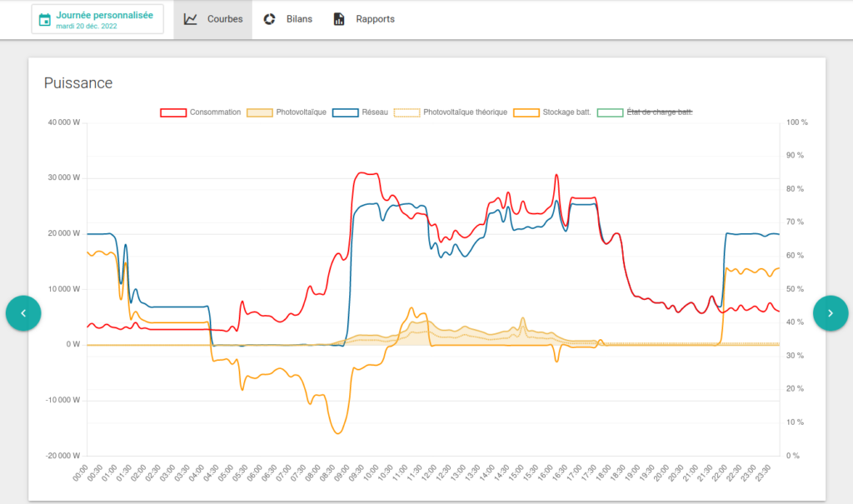Screen dimensions: 853x504
Task: Click the orange Stockage batt. legend swatch
Action: [526, 112]
